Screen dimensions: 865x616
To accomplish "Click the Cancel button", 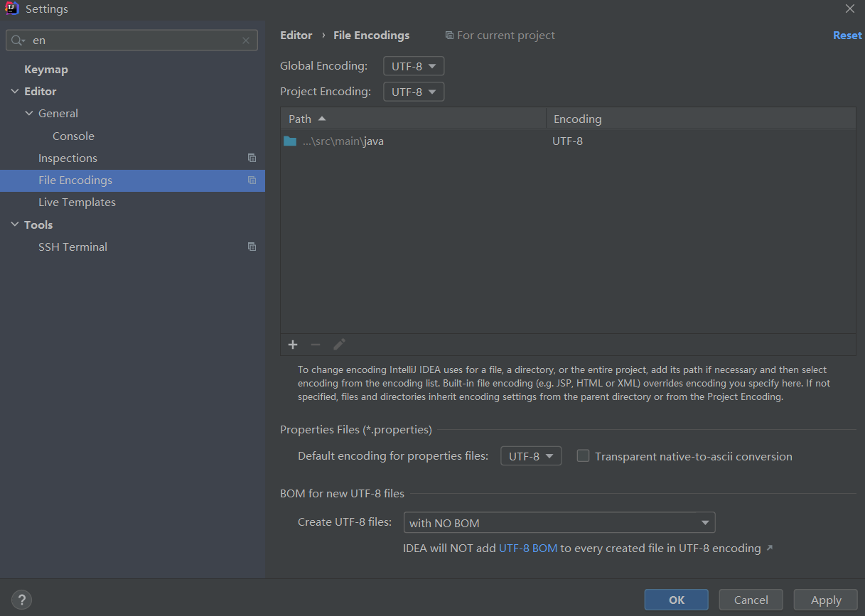I will pyautogui.click(x=751, y=600).
